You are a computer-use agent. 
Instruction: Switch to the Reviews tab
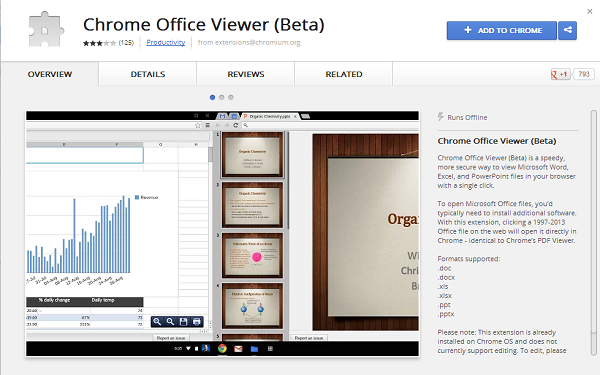pos(246,74)
